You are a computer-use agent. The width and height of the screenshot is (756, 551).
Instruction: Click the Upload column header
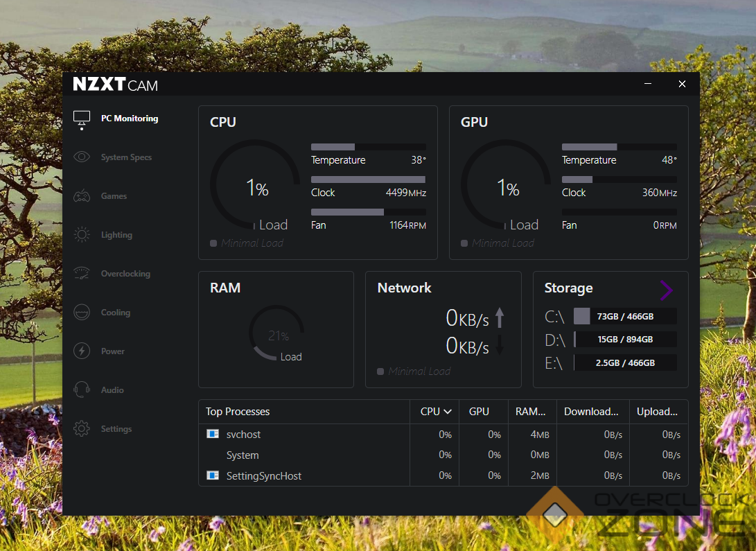[x=657, y=412]
